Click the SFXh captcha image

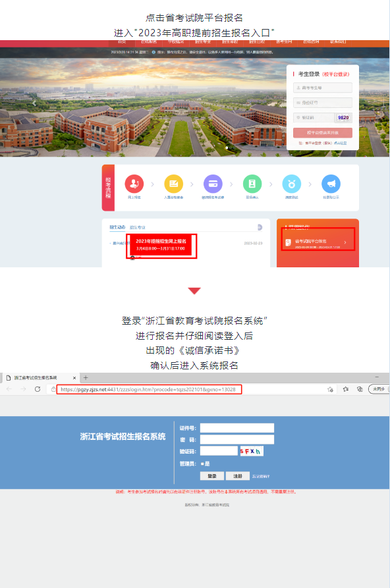[x=251, y=451]
